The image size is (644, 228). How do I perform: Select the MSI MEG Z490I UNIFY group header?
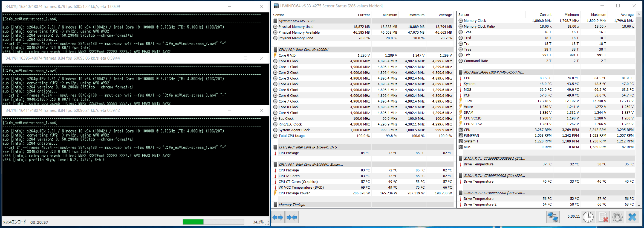point(547,72)
